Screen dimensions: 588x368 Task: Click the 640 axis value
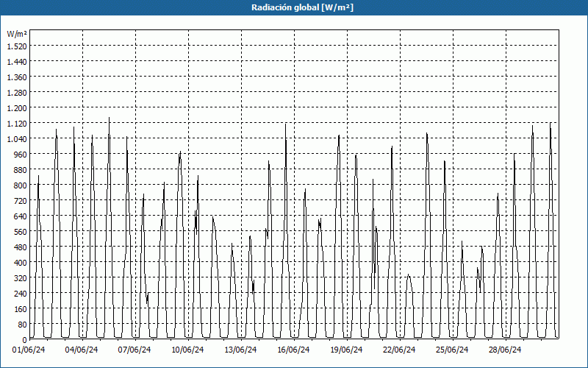pyautogui.click(x=21, y=216)
